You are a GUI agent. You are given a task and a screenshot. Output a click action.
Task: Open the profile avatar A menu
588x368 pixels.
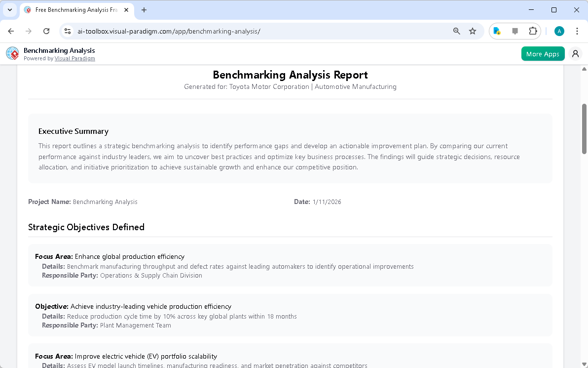pos(559,31)
